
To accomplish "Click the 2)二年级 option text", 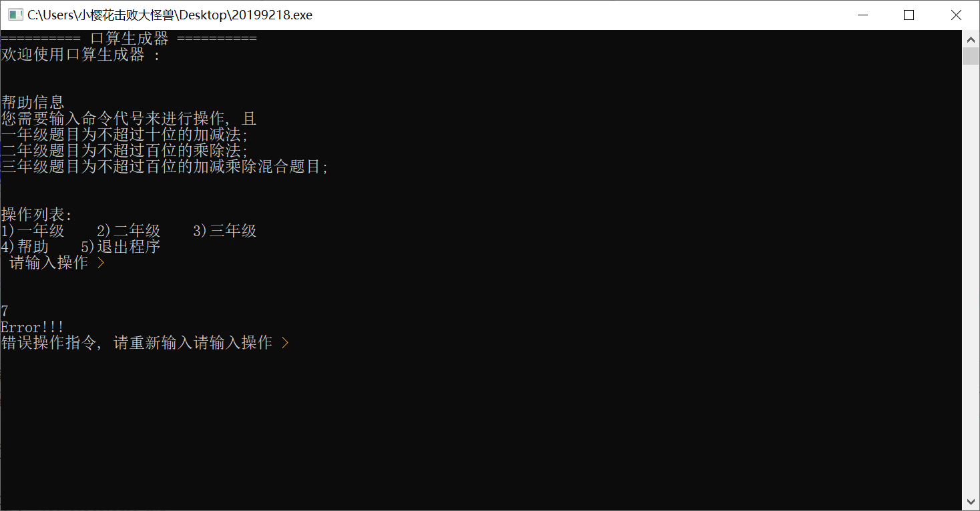I will tap(129, 231).
